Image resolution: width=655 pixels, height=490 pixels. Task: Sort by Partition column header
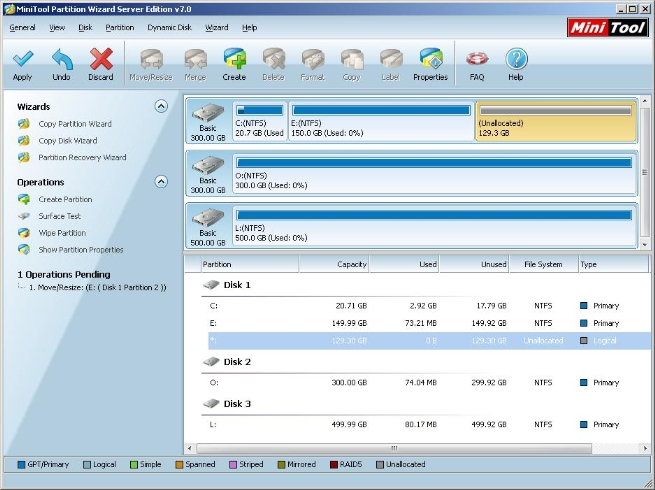[249, 264]
